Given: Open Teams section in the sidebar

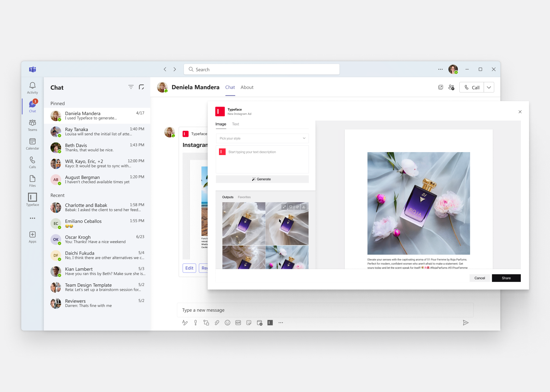Looking at the screenshot, I should click(32, 125).
